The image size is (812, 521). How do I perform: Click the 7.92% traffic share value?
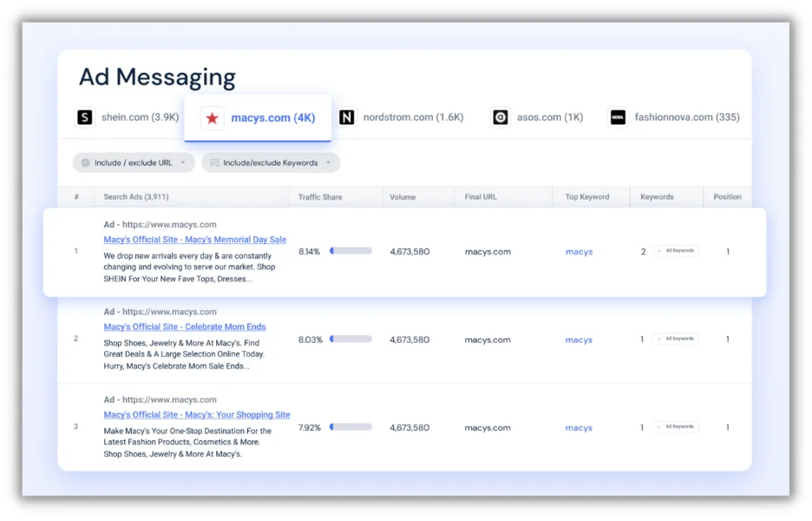click(x=310, y=428)
